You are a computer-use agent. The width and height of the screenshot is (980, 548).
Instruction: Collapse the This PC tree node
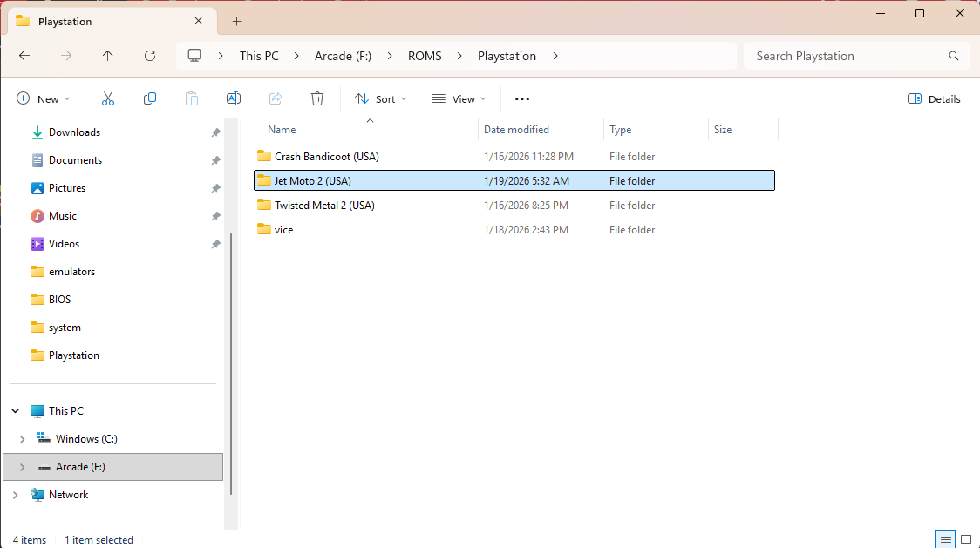point(16,411)
